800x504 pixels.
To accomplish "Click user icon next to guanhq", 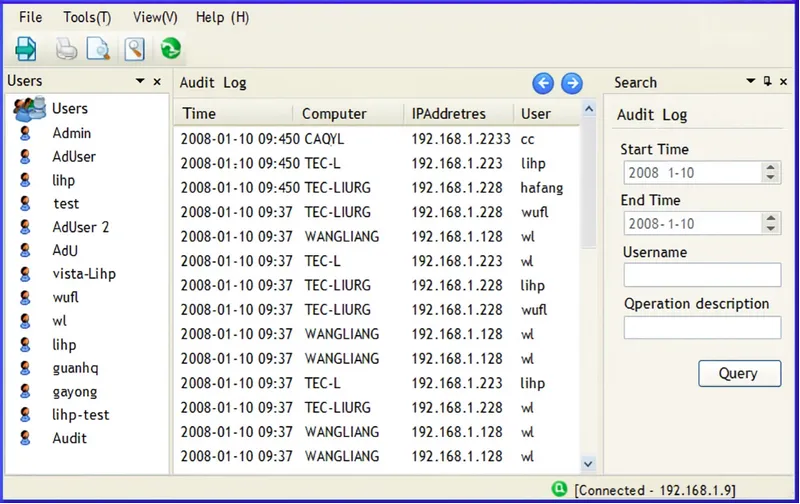I will 24,368.
